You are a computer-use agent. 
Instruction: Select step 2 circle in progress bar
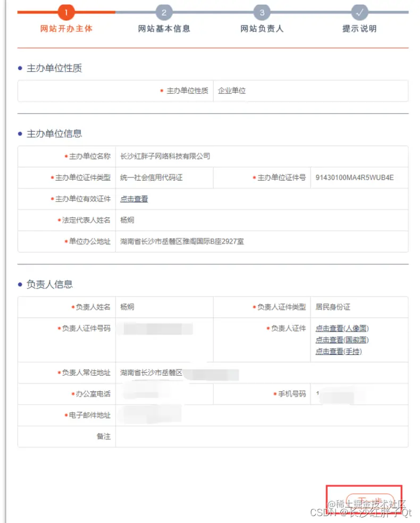pos(164,12)
